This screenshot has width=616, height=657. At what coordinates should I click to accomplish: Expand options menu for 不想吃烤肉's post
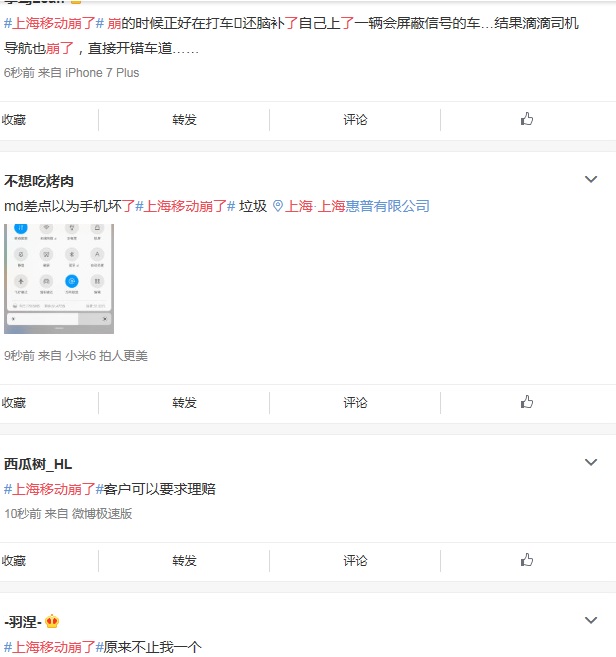click(x=590, y=179)
